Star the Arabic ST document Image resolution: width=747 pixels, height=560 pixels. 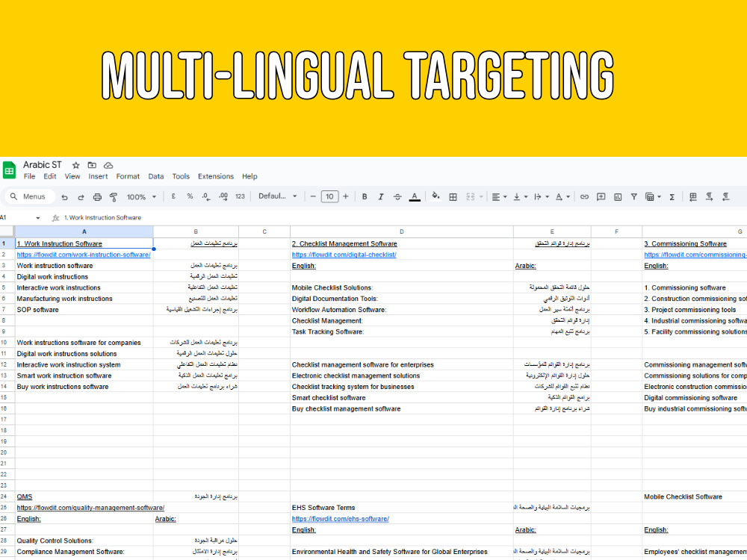tap(75, 165)
